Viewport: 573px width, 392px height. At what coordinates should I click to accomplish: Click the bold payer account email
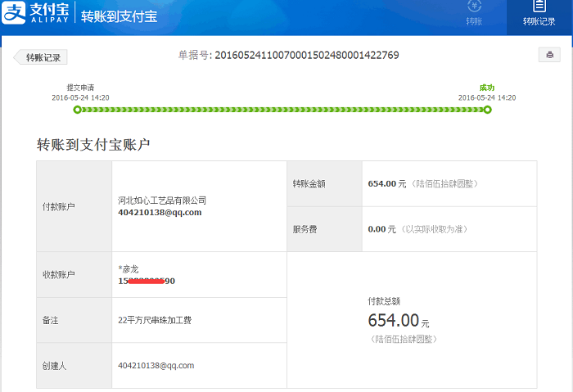tap(160, 212)
